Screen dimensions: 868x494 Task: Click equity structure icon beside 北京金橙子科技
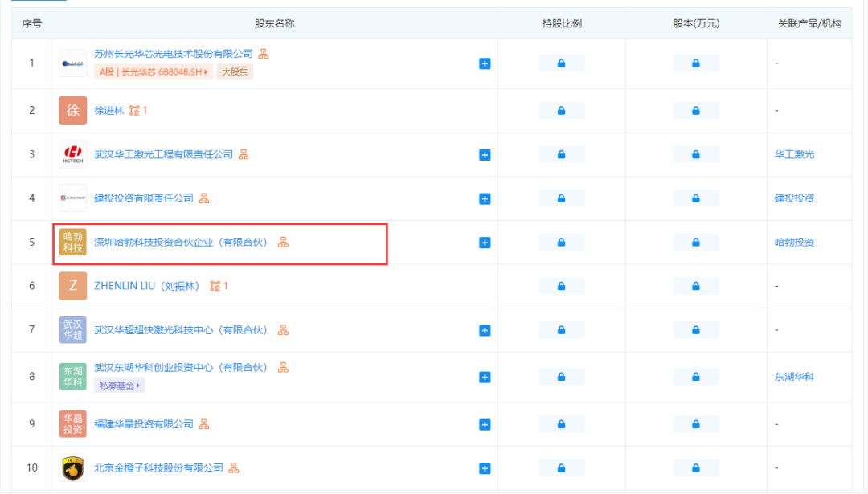coord(234,468)
